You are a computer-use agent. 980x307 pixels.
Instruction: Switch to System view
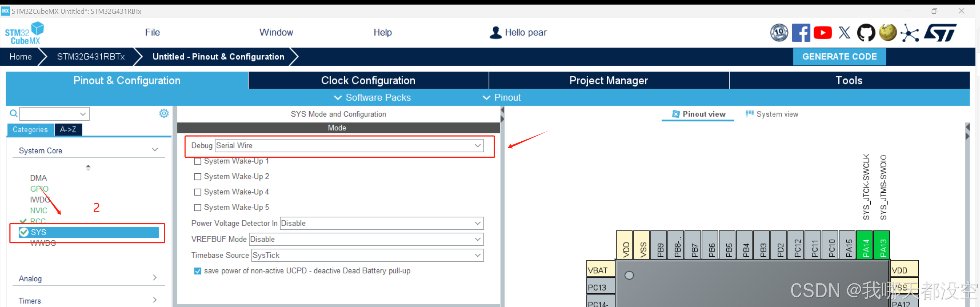coord(772,114)
